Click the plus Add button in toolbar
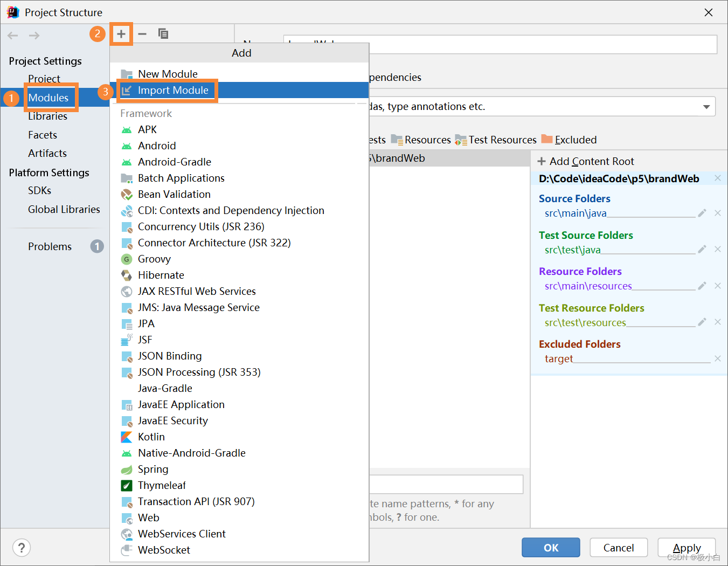This screenshot has height=566, width=728. (x=121, y=34)
